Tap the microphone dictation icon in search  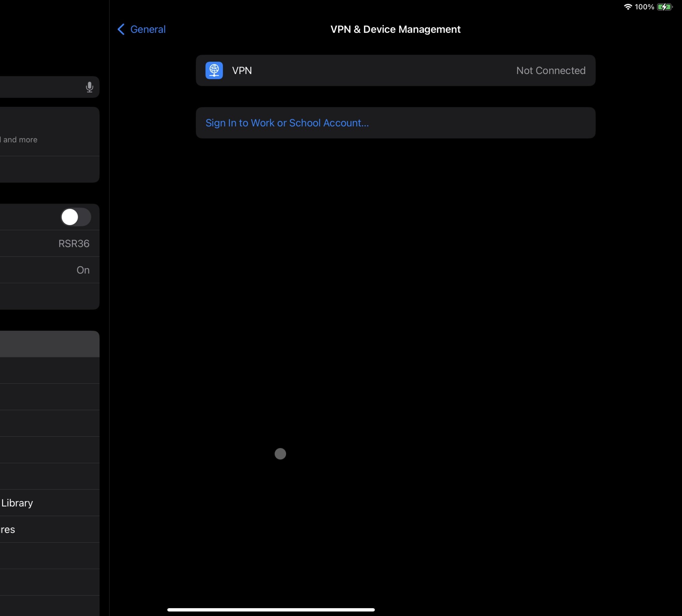click(x=89, y=87)
